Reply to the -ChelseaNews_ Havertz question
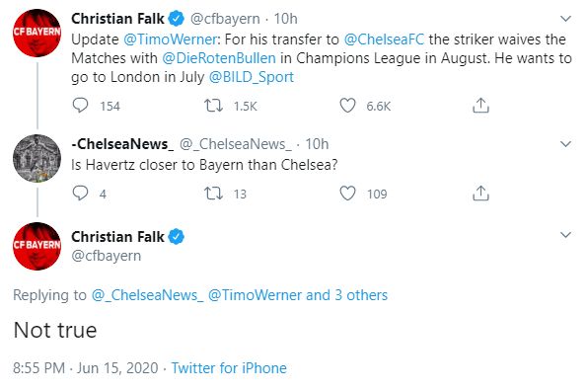This screenshot has height=391, width=588. (80, 194)
